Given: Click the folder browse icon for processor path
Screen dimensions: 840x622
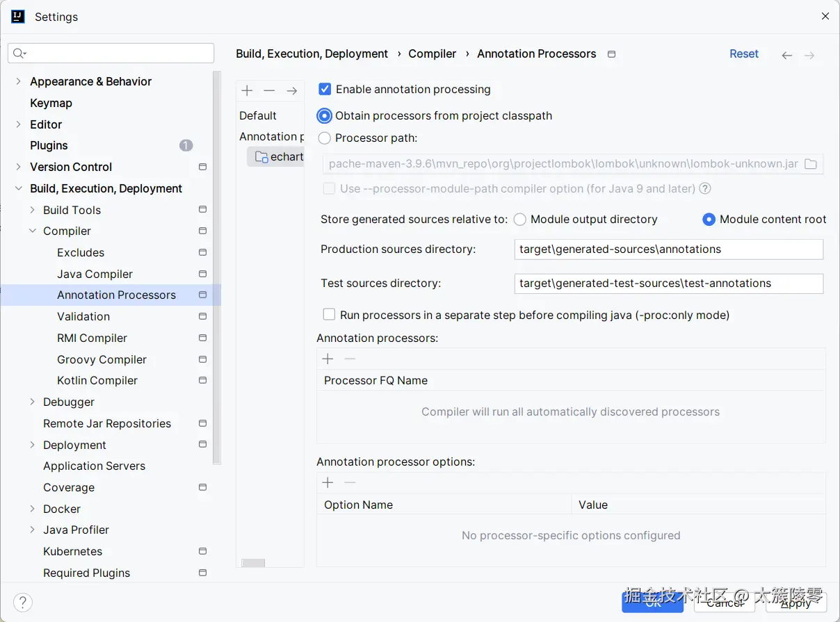Looking at the screenshot, I should (x=811, y=164).
